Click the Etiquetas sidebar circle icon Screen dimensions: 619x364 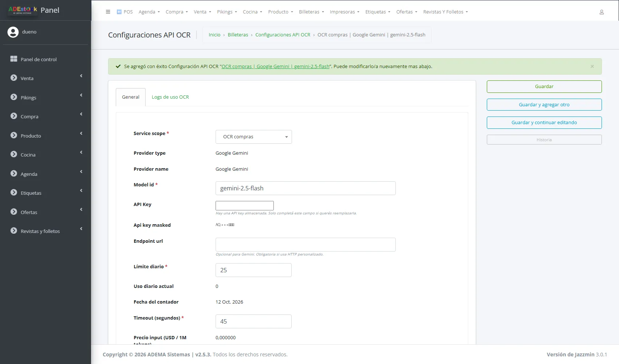point(14,193)
